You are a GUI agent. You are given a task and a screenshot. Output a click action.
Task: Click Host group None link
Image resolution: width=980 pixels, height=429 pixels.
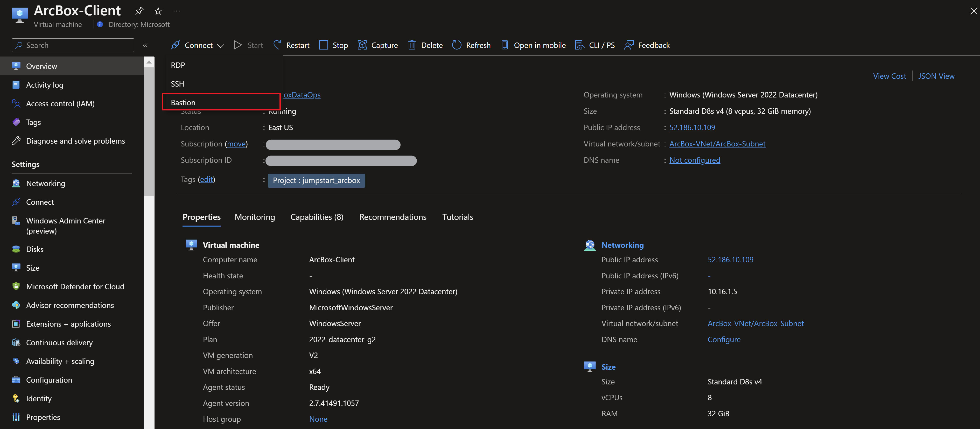click(318, 419)
